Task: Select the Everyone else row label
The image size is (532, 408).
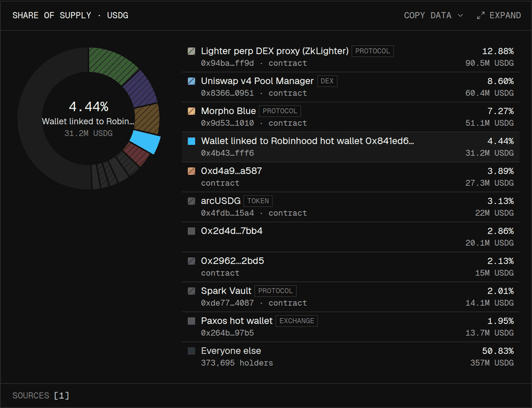Action: pos(231,351)
